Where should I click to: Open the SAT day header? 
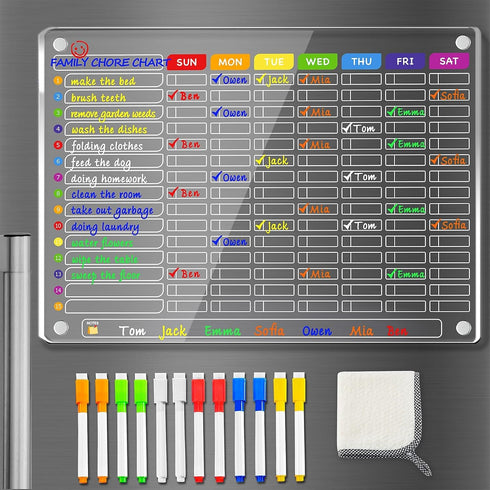(x=449, y=61)
